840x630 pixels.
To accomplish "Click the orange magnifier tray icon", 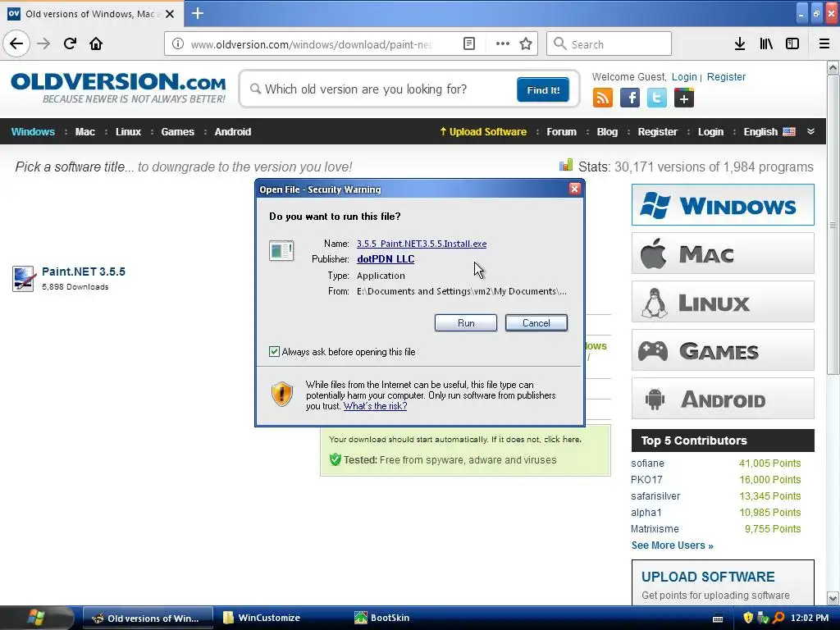I will point(778,618).
